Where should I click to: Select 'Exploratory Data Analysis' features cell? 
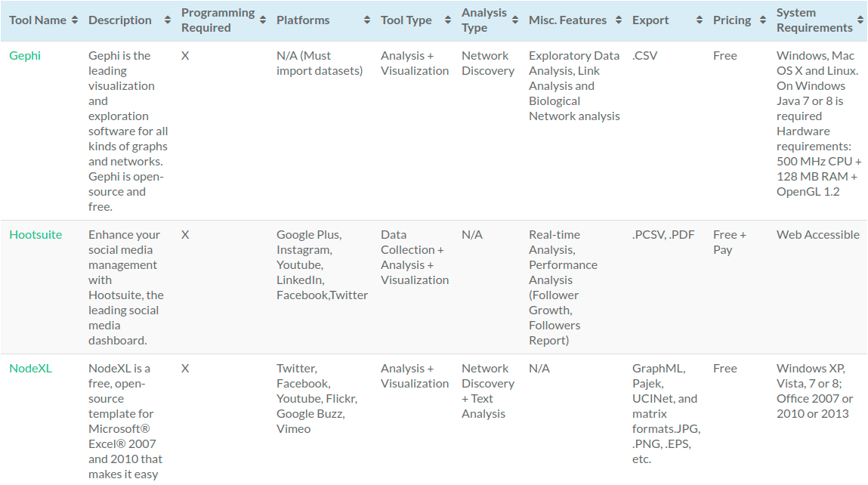pyautogui.click(x=574, y=86)
